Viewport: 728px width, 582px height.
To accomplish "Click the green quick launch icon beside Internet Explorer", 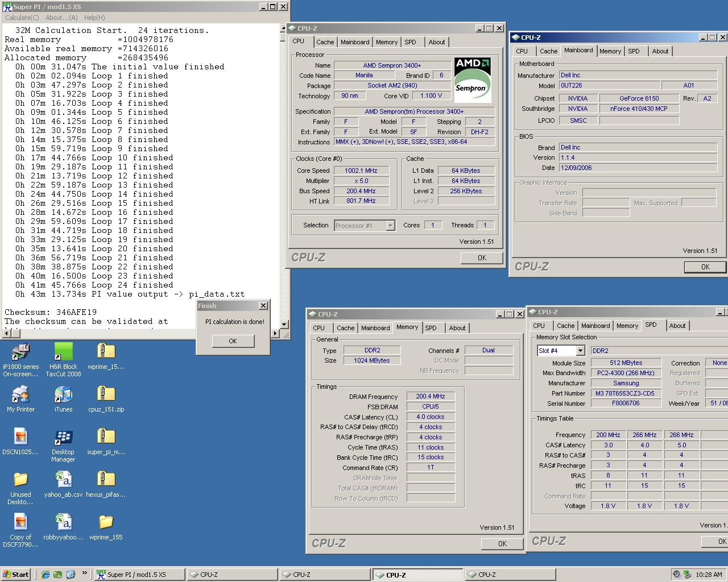I will coord(57,575).
